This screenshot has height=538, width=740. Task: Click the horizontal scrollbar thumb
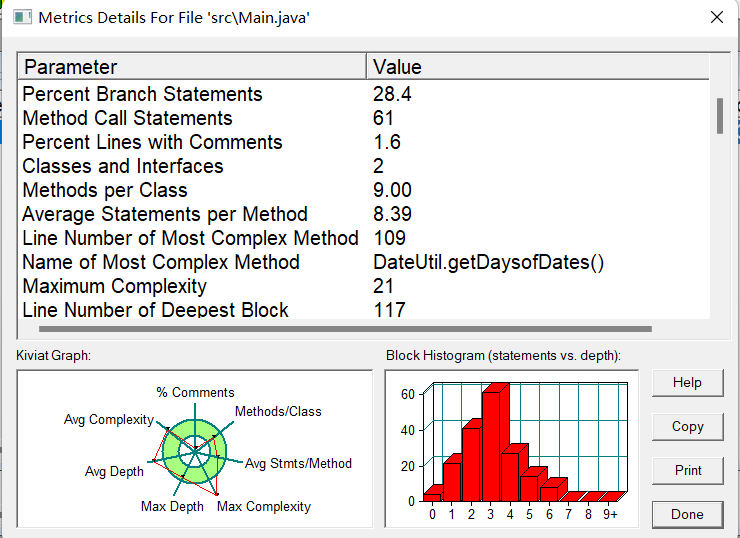[x=345, y=329]
